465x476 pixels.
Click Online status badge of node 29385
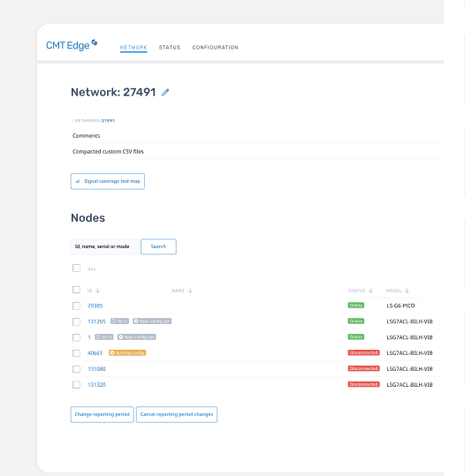click(356, 306)
